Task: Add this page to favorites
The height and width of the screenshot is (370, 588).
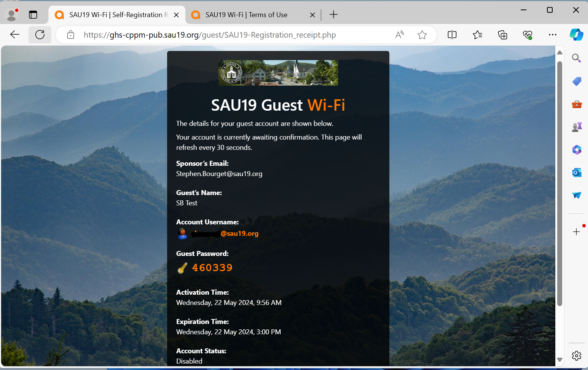Action: [x=422, y=35]
